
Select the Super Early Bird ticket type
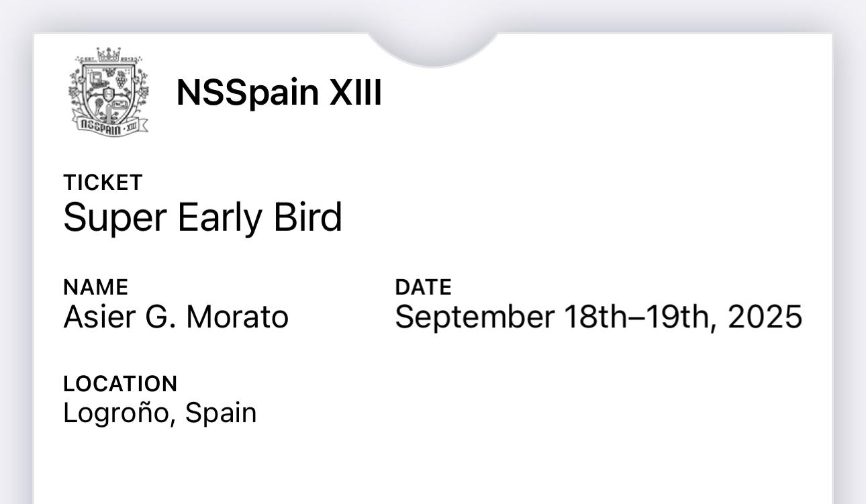click(203, 218)
